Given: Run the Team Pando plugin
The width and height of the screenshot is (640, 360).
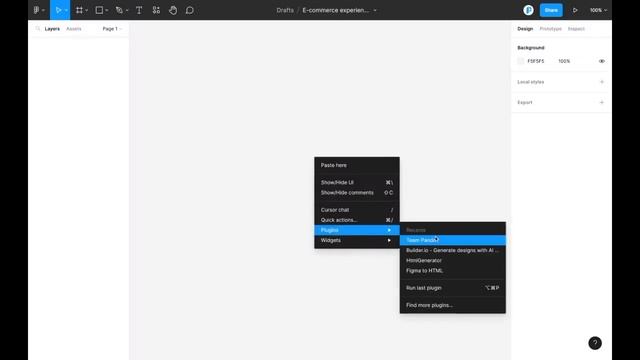Looking at the screenshot, I should click(x=453, y=240).
